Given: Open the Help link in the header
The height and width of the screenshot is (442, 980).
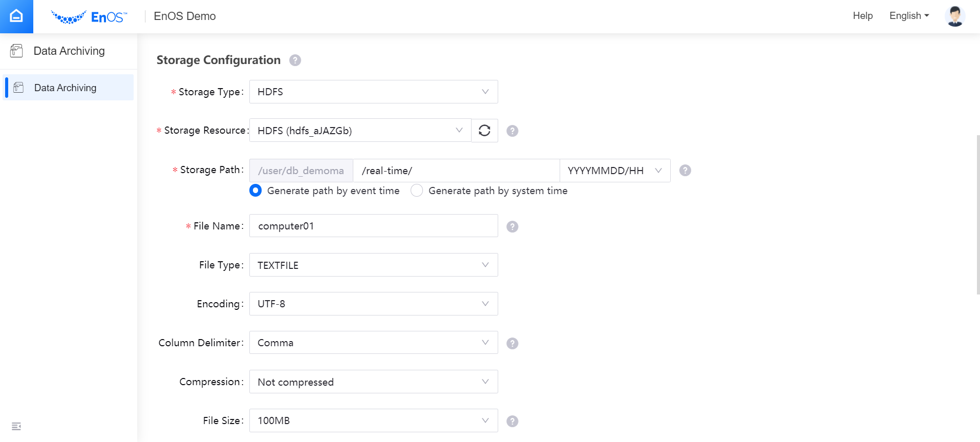Looking at the screenshot, I should (x=863, y=16).
